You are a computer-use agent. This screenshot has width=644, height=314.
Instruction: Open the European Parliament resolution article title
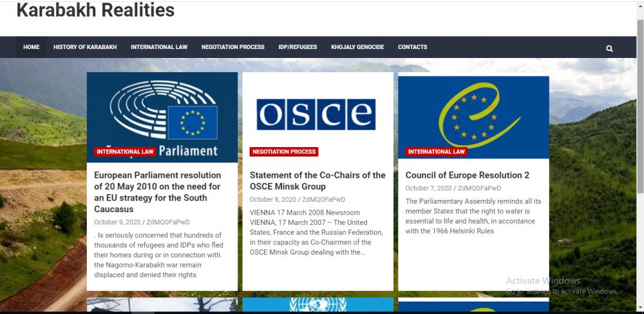tap(158, 192)
